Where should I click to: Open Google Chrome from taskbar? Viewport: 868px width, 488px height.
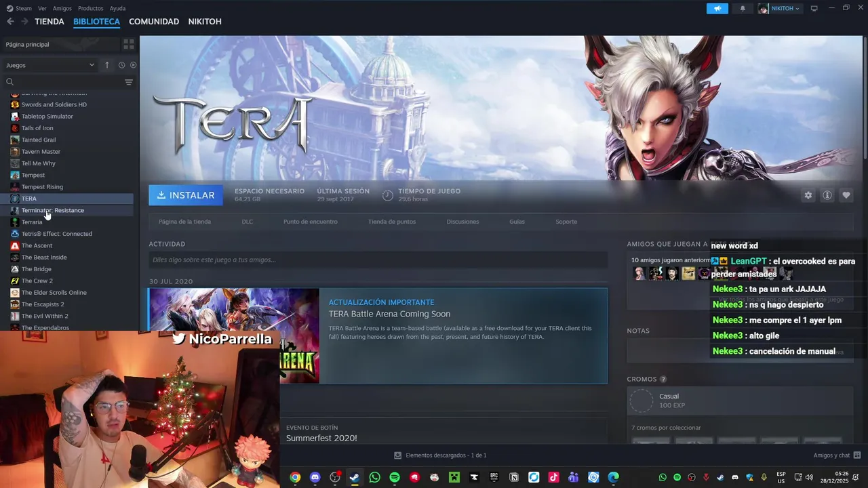(295, 477)
